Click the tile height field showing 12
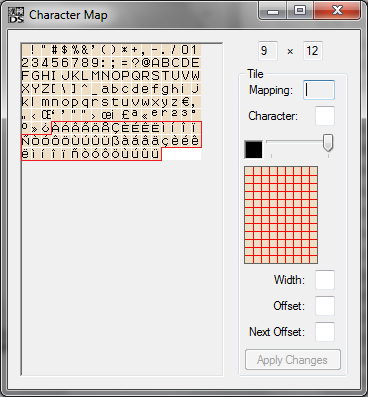Screen dimensions: 368x397 (x=313, y=51)
